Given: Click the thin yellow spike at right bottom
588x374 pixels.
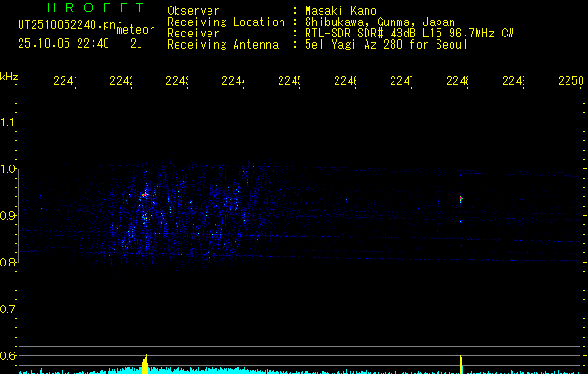Looking at the screenshot, I should pos(461,363).
